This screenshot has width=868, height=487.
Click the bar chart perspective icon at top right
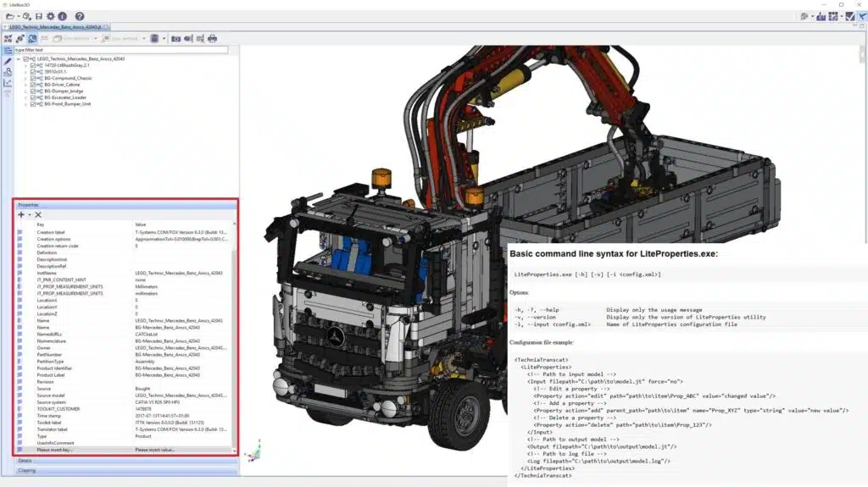[x=821, y=17]
